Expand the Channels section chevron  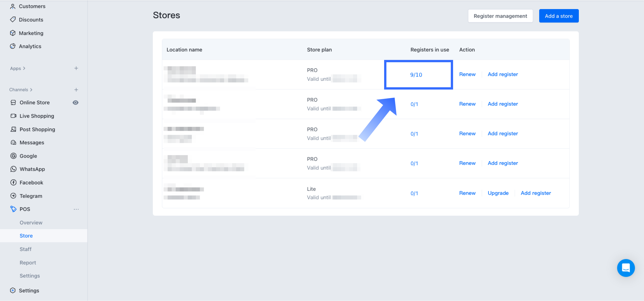click(31, 90)
